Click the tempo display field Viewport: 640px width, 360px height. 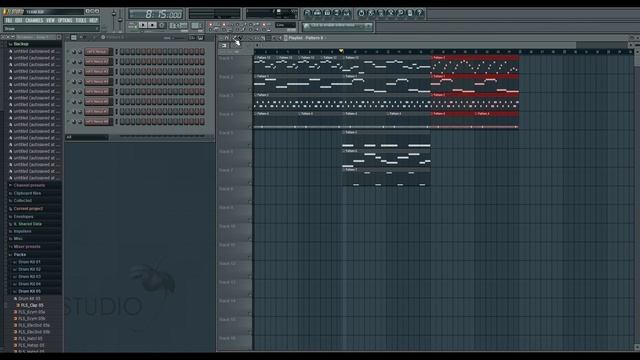(178, 25)
